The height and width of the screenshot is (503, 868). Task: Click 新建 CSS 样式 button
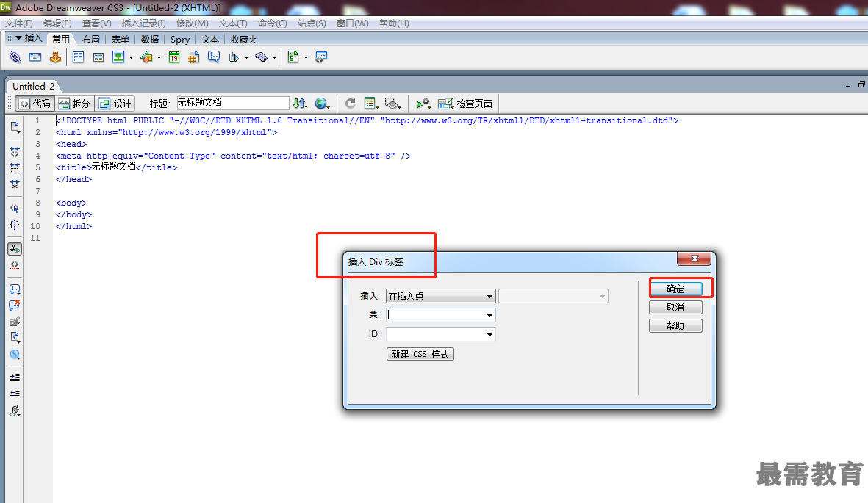click(420, 354)
